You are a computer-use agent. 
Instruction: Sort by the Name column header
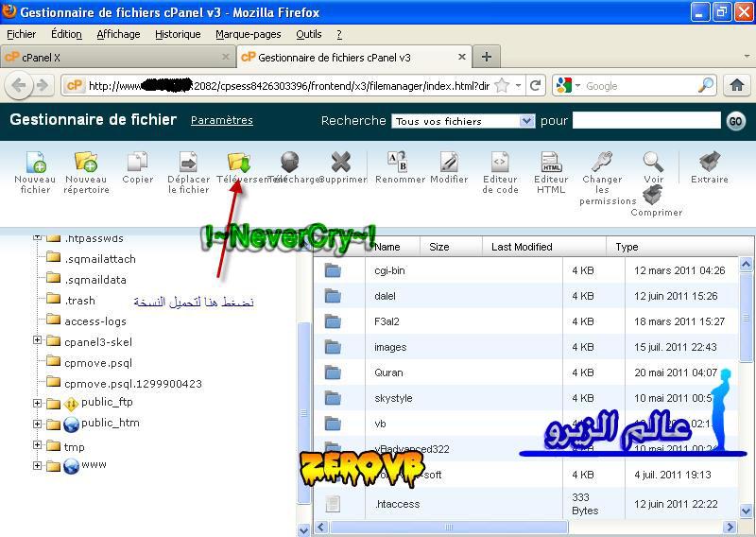pos(387,247)
